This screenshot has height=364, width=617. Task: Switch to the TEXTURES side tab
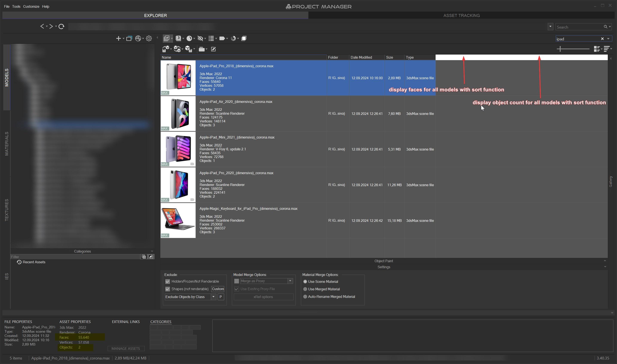point(7,210)
